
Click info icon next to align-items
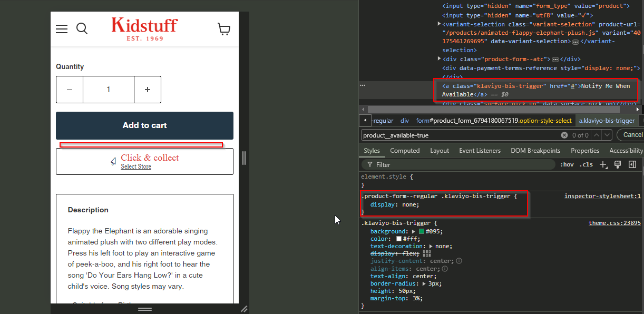[x=444, y=269]
